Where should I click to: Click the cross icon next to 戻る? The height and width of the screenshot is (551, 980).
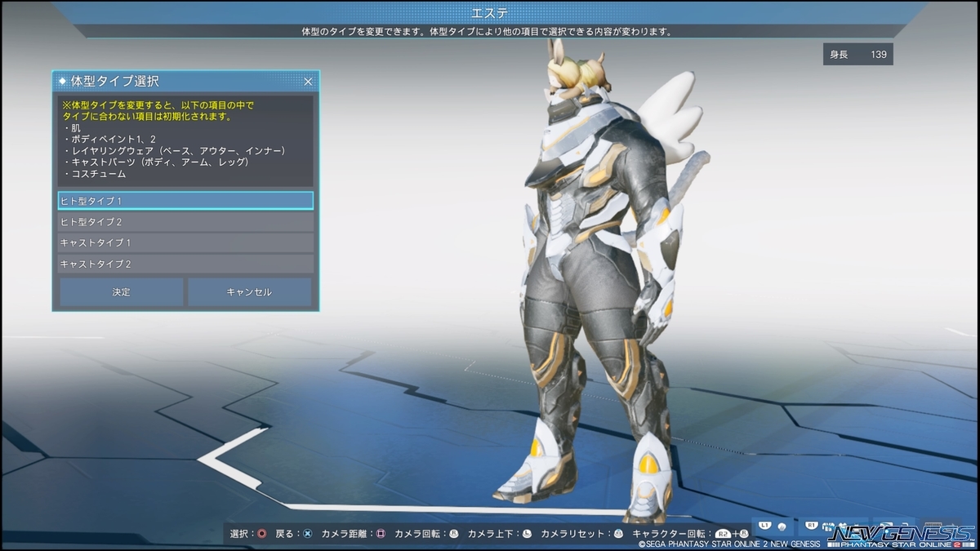coord(307,534)
